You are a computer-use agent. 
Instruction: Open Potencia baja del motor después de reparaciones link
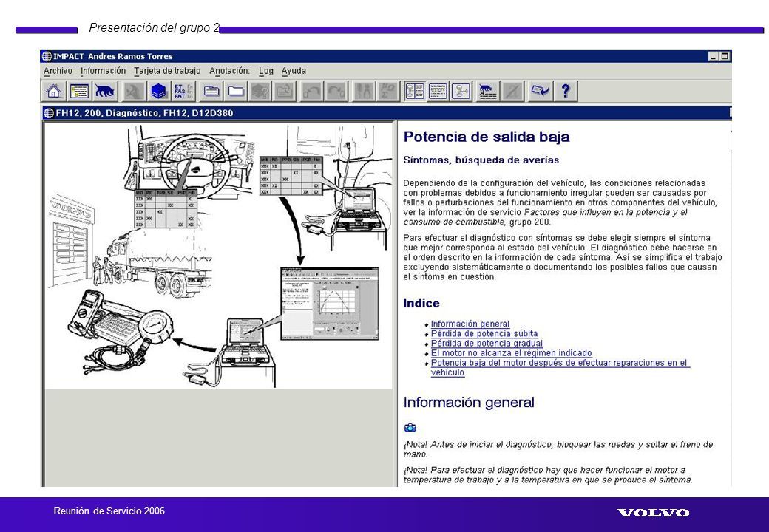pyautogui.click(x=560, y=367)
